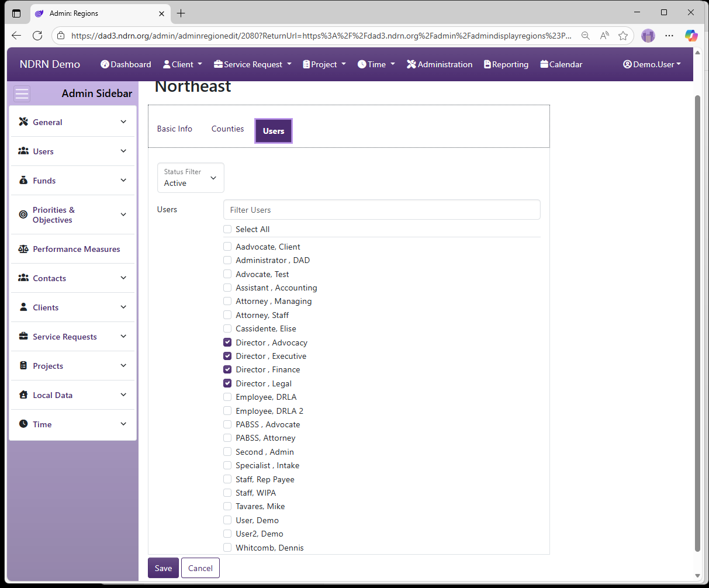
Task: Click the NDRN Demo brand link
Action: [50, 64]
